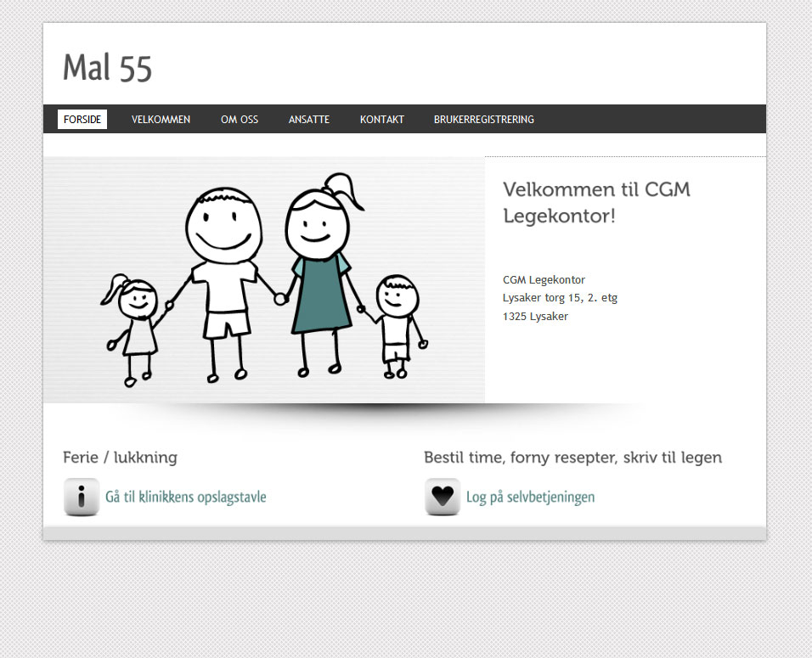This screenshot has height=658, width=812.
Task: Navigate to BRUKERREGISTRERING
Action: 483,119
